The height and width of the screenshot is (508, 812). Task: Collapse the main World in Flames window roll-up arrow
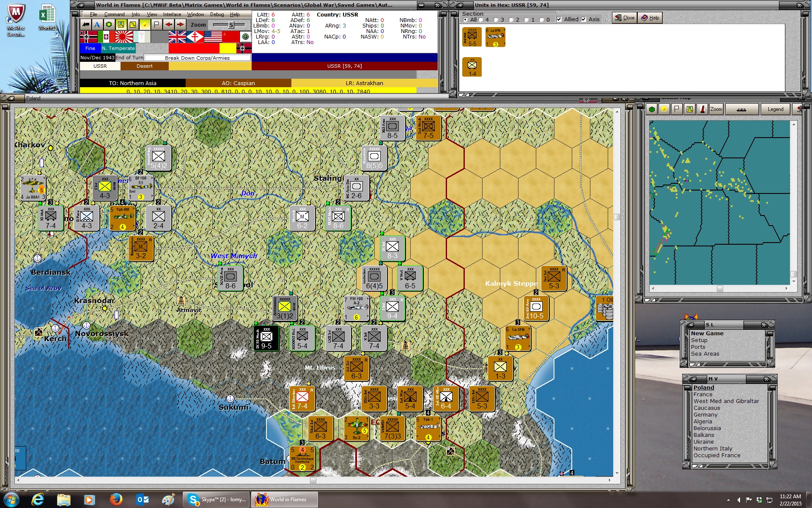80,5
